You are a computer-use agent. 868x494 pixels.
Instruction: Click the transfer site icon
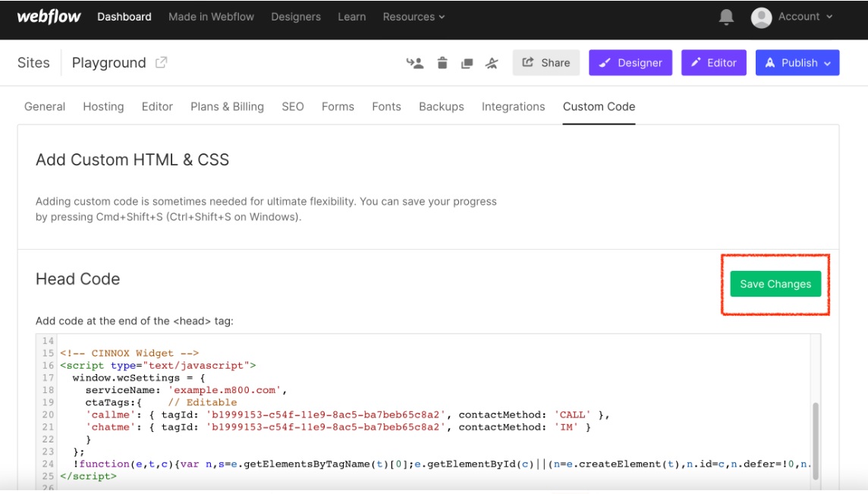point(415,63)
